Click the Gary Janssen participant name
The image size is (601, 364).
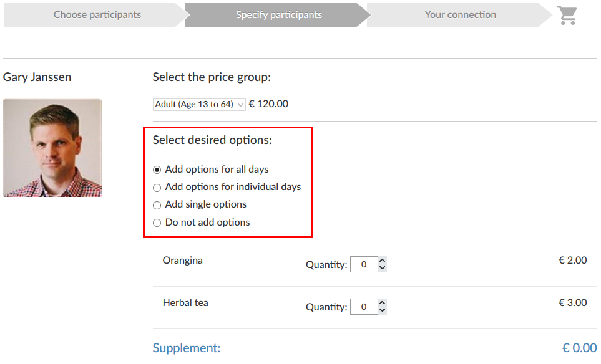click(37, 77)
